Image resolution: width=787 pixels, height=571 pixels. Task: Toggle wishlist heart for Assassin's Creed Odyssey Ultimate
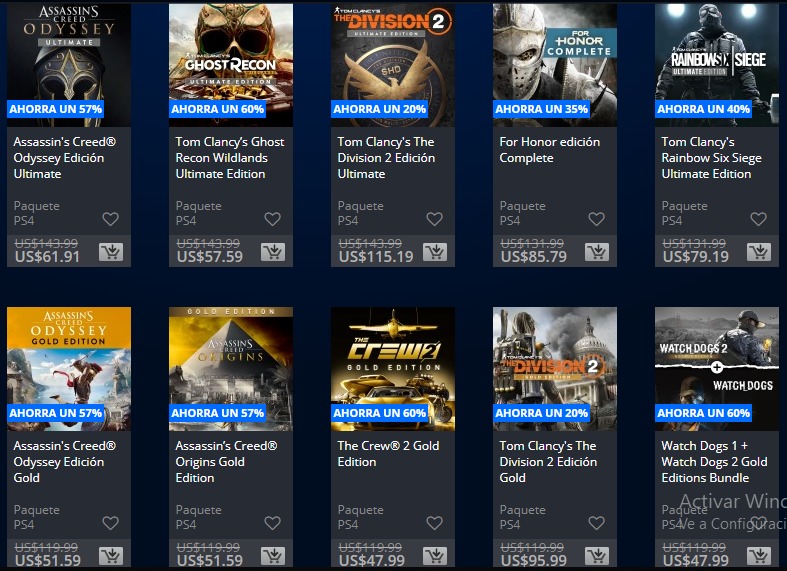tap(110, 219)
